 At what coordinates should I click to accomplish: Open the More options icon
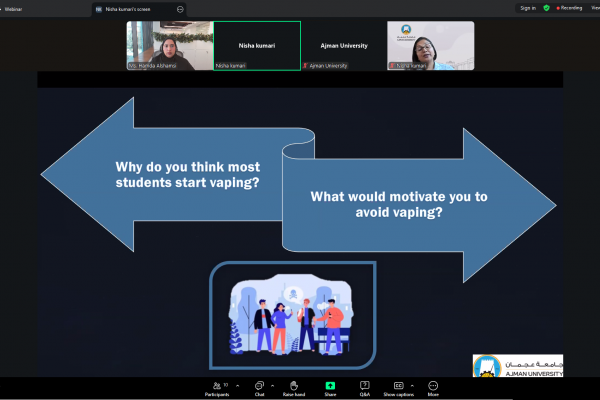[x=433, y=385]
